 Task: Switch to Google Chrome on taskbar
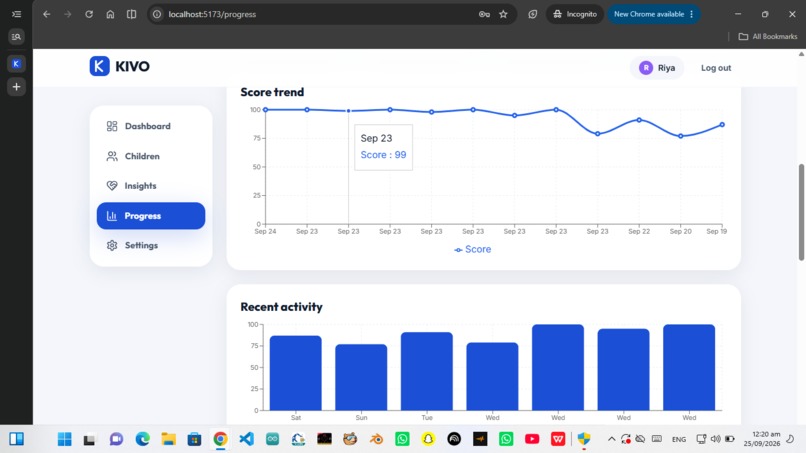click(220, 439)
